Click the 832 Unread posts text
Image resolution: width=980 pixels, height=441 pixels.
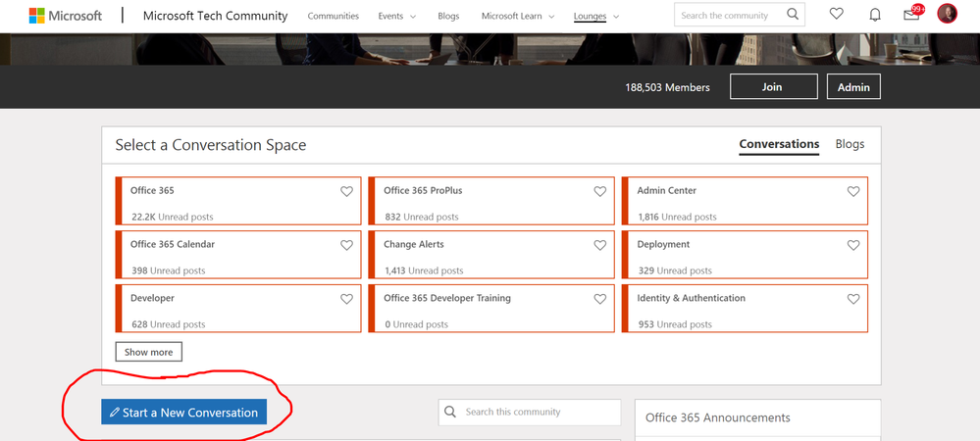[x=422, y=218]
